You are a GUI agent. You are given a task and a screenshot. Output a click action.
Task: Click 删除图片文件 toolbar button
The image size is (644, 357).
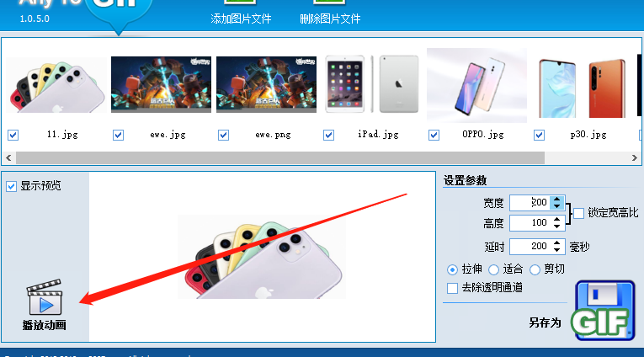click(x=330, y=13)
